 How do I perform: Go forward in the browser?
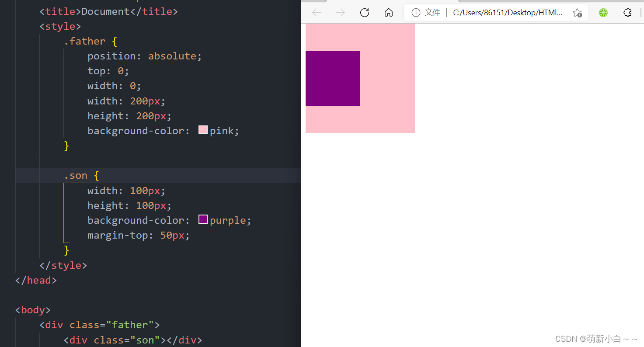(341, 13)
